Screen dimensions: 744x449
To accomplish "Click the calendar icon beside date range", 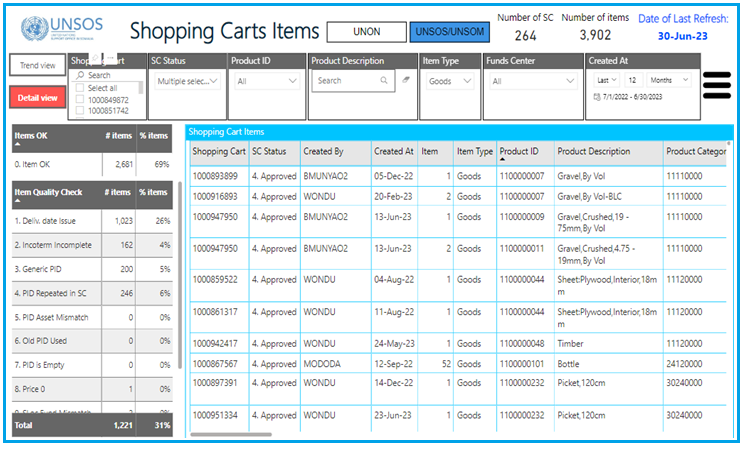I will (x=596, y=97).
